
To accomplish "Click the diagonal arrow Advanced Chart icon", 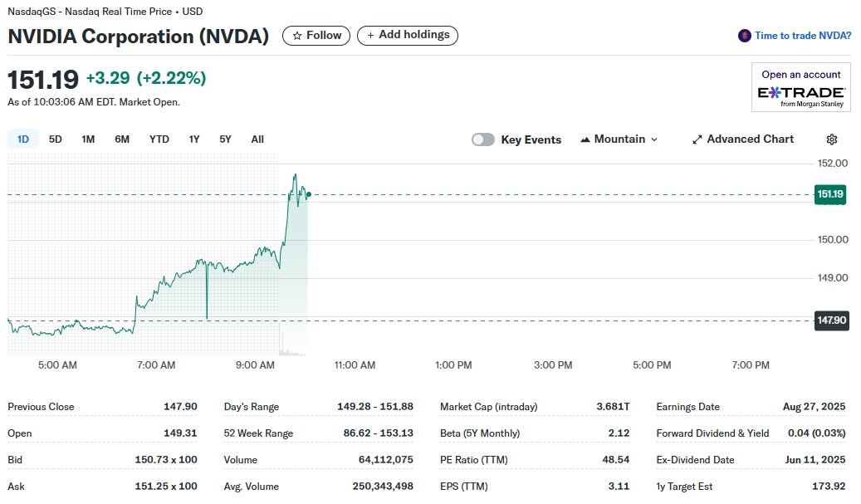I will click(x=696, y=139).
